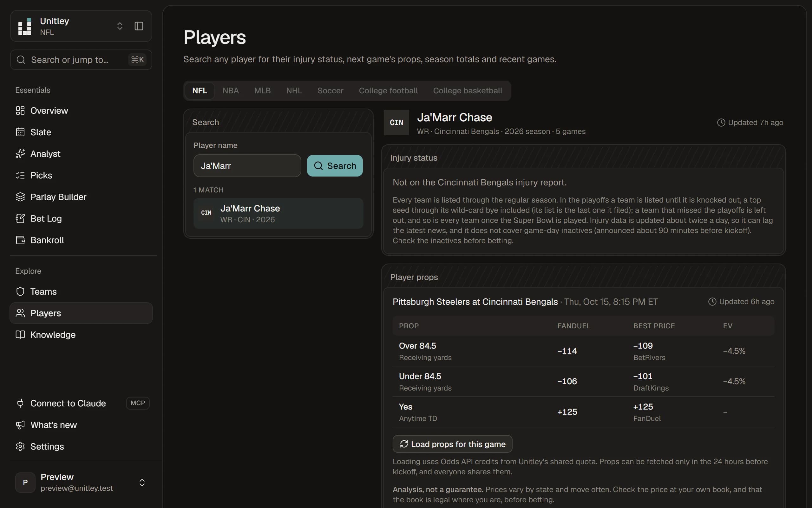
Task: Click the Bankroll wallet icon
Action: 21,240
